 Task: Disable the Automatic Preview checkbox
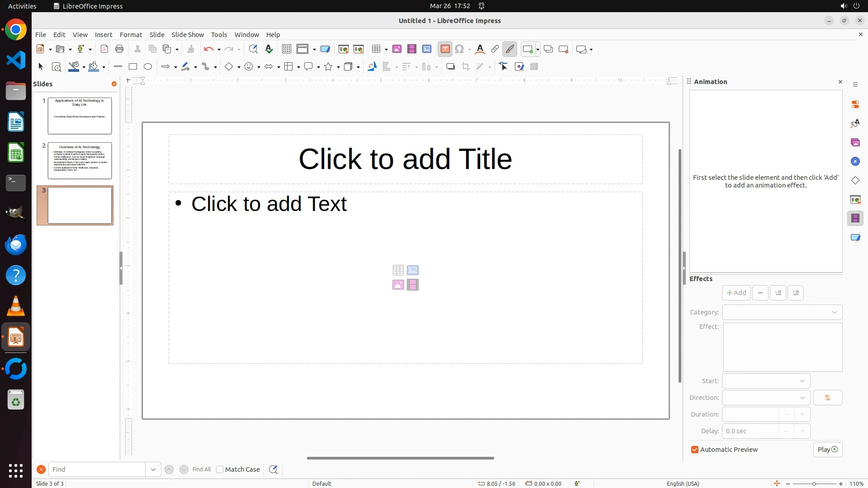[695, 450]
